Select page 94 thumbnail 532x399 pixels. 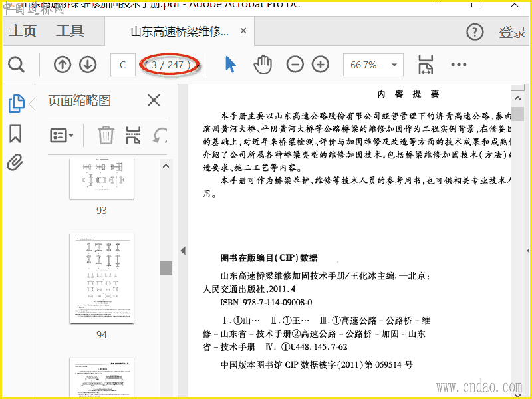click(102, 278)
